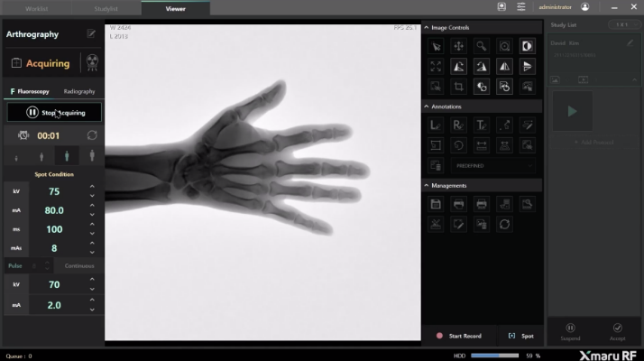Image resolution: width=644 pixels, height=361 pixels.
Task: Select the Viewer tab
Action: tap(175, 9)
